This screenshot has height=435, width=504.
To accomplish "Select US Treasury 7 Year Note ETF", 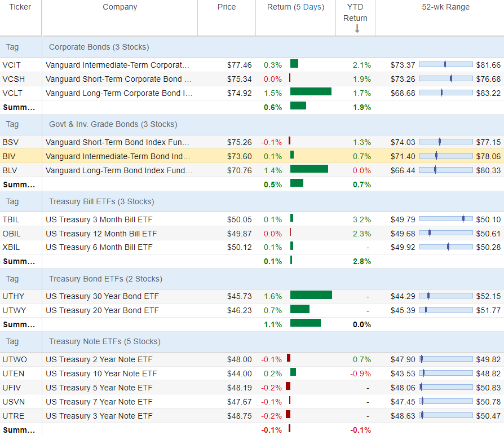I will 99,402.
